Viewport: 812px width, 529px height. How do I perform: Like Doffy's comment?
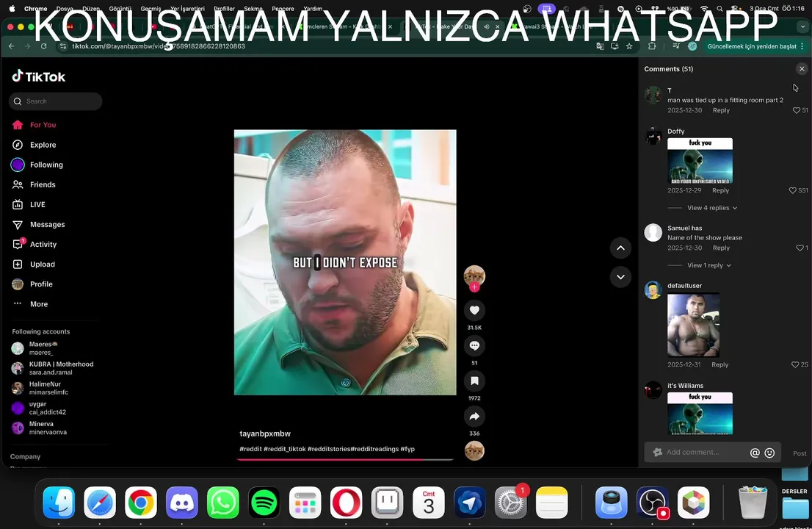[x=792, y=191]
